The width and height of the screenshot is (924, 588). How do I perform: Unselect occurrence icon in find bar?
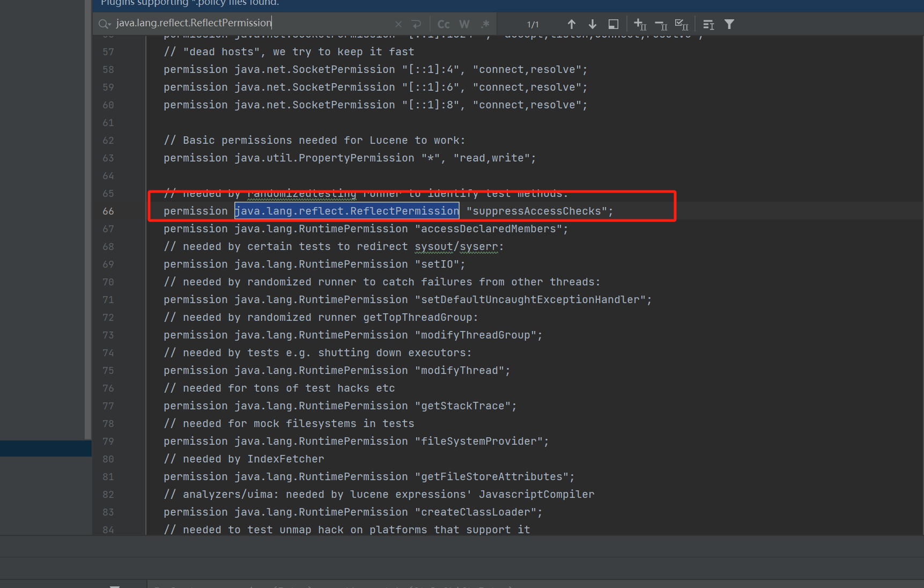pyautogui.click(x=661, y=24)
